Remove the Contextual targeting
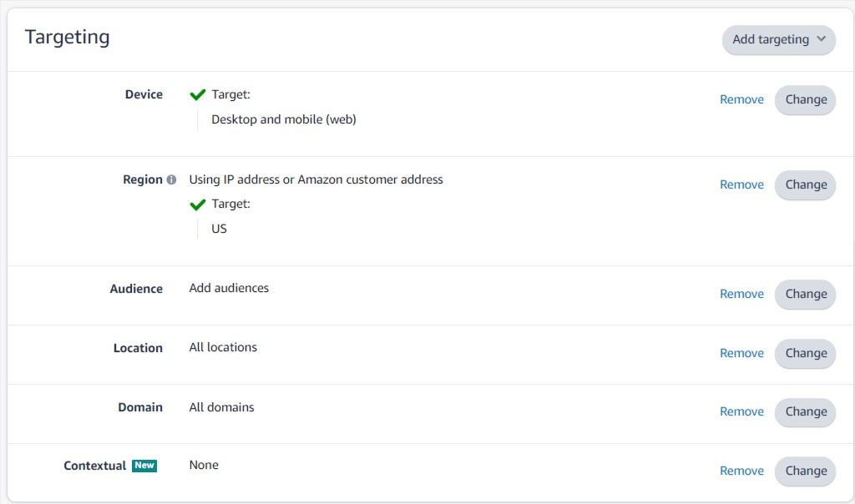The width and height of the screenshot is (855, 504). point(741,471)
